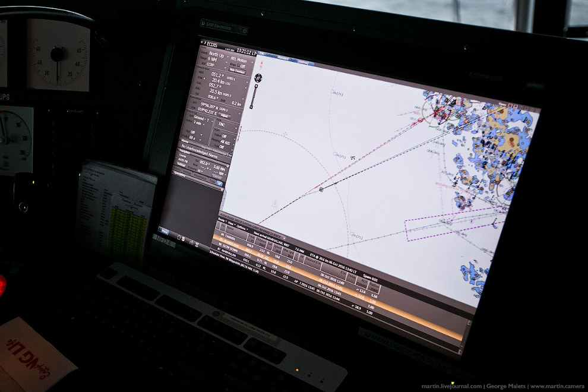The height and width of the screenshot is (392, 588).
Task: Open the Menu button at the bottom left
Action: pyautogui.click(x=163, y=232)
